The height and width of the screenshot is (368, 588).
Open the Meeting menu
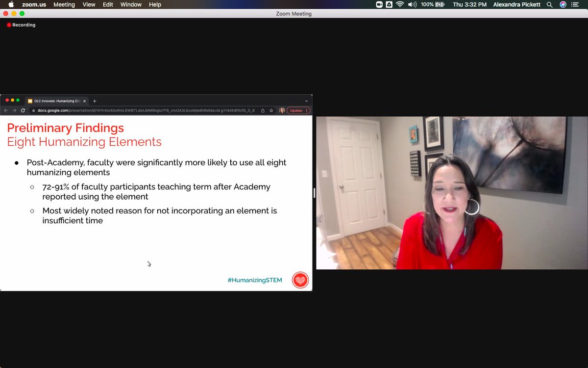[x=64, y=4]
